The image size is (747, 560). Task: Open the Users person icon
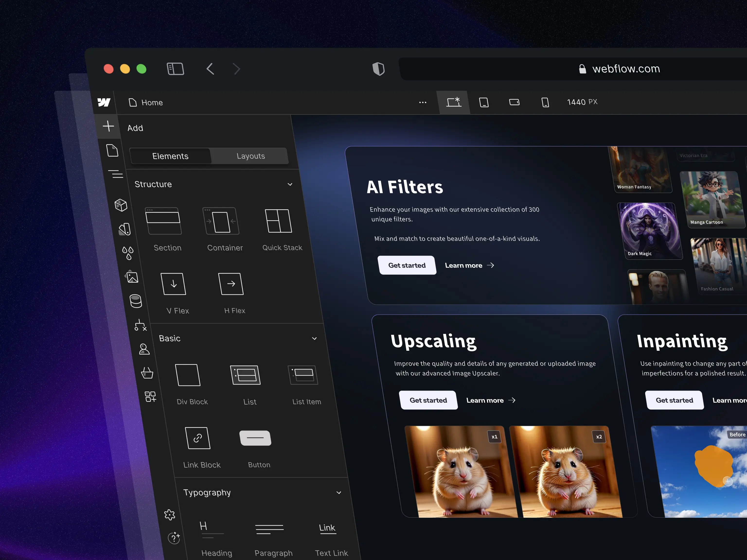click(x=144, y=349)
